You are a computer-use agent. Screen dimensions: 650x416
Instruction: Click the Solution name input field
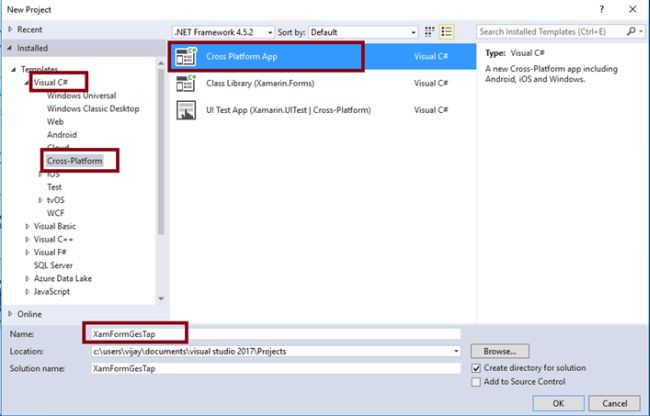(276, 368)
